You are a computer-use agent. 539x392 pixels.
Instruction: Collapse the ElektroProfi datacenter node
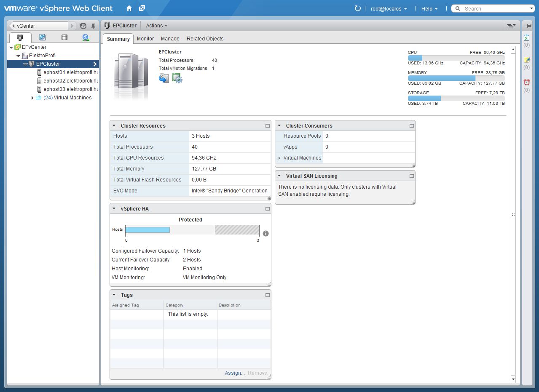(x=18, y=56)
